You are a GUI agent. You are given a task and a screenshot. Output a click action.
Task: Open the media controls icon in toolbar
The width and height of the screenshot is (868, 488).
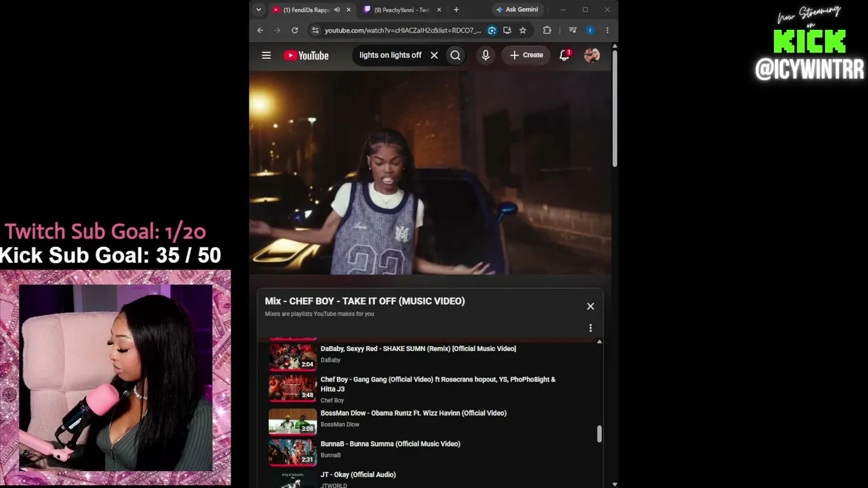[x=573, y=30]
